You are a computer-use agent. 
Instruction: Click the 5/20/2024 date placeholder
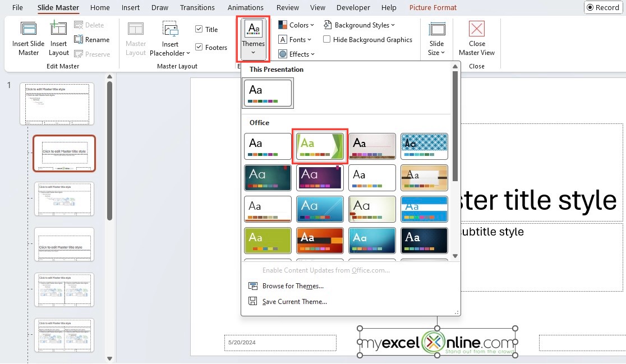click(280, 343)
